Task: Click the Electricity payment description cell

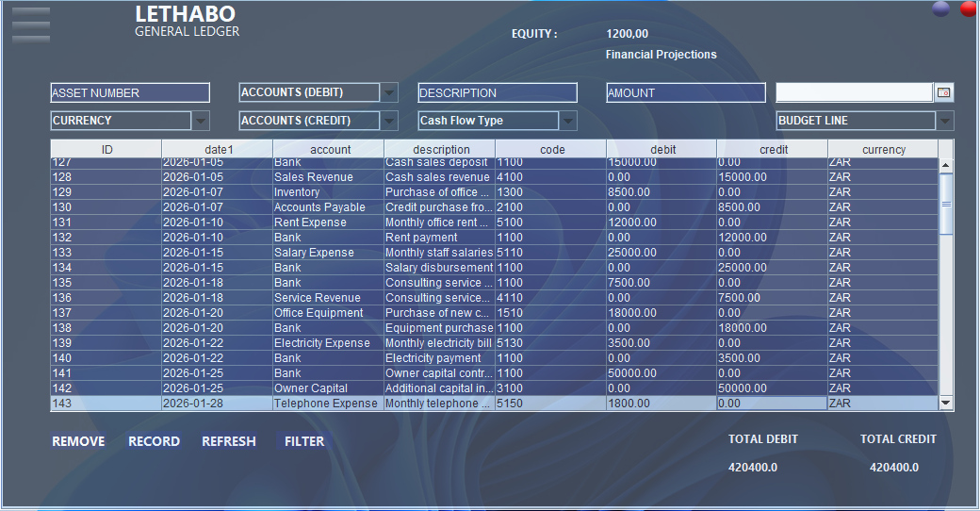Action: pyautogui.click(x=440, y=357)
